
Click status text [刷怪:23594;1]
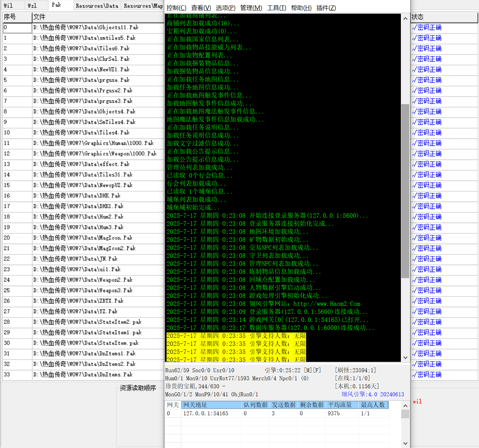[x=355, y=370]
